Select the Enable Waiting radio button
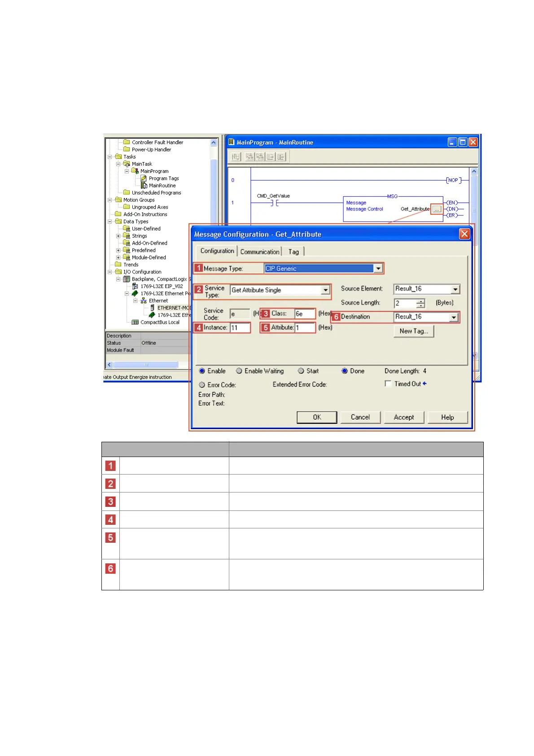 (239, 371)
